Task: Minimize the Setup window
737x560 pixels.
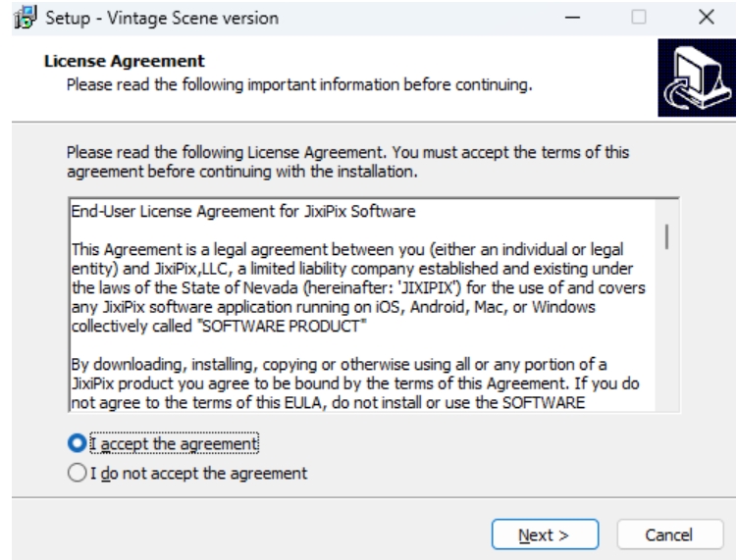Action: coord(572,18)
